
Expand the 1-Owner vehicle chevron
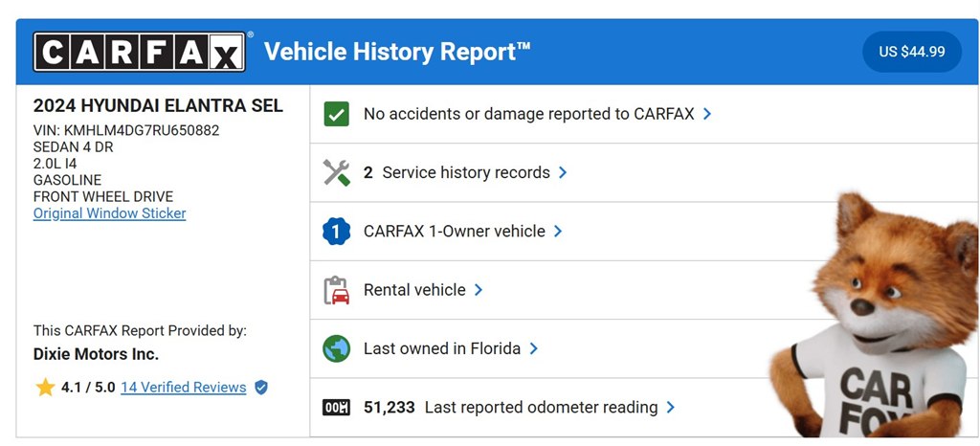558,232
